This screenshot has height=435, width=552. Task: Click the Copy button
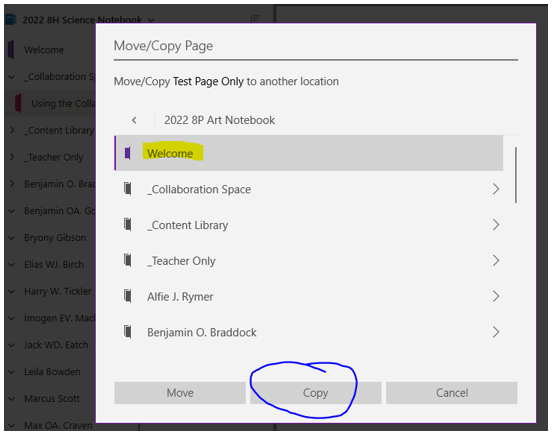point(316,393)
